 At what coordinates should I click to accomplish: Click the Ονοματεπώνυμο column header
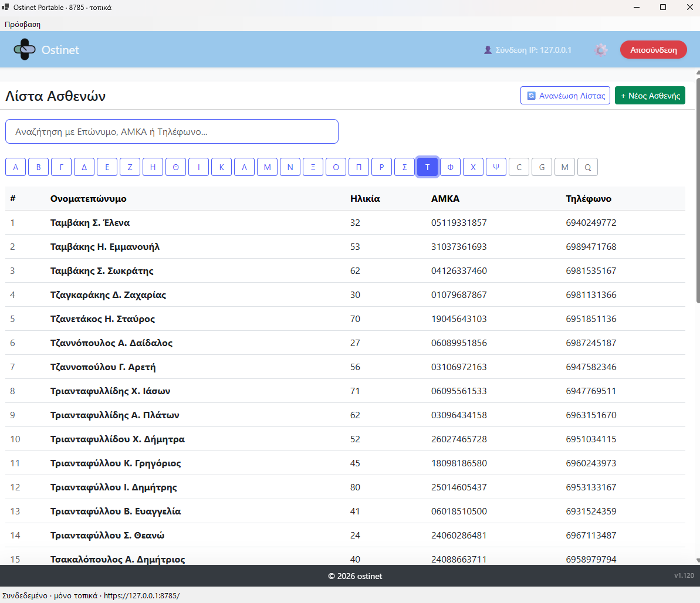coord(89,199)
